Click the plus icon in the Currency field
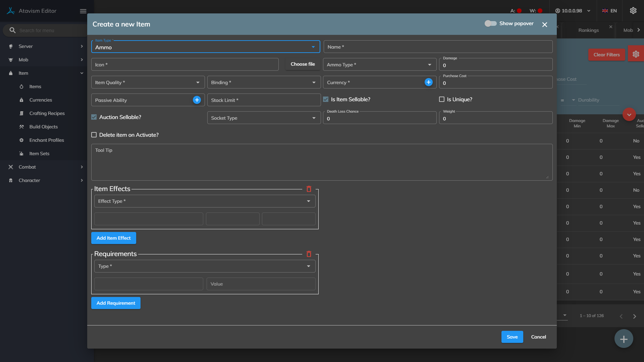 [x=428, y=82]
